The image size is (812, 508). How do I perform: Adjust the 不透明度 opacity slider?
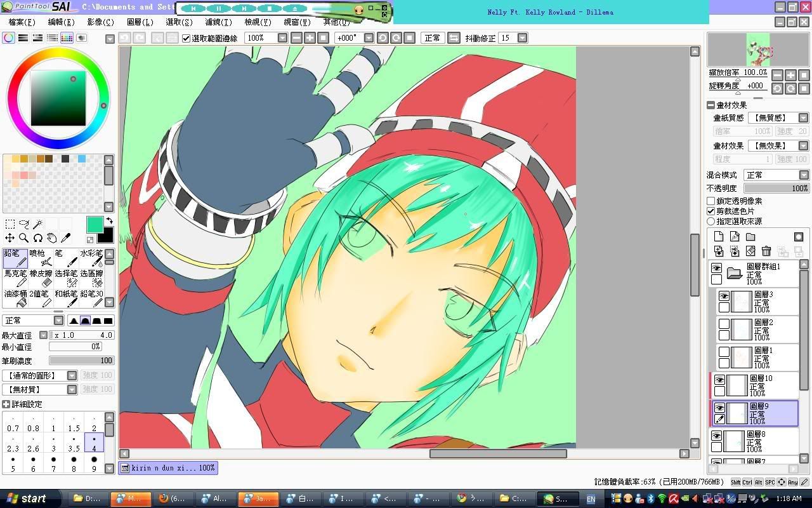point(776,189)
